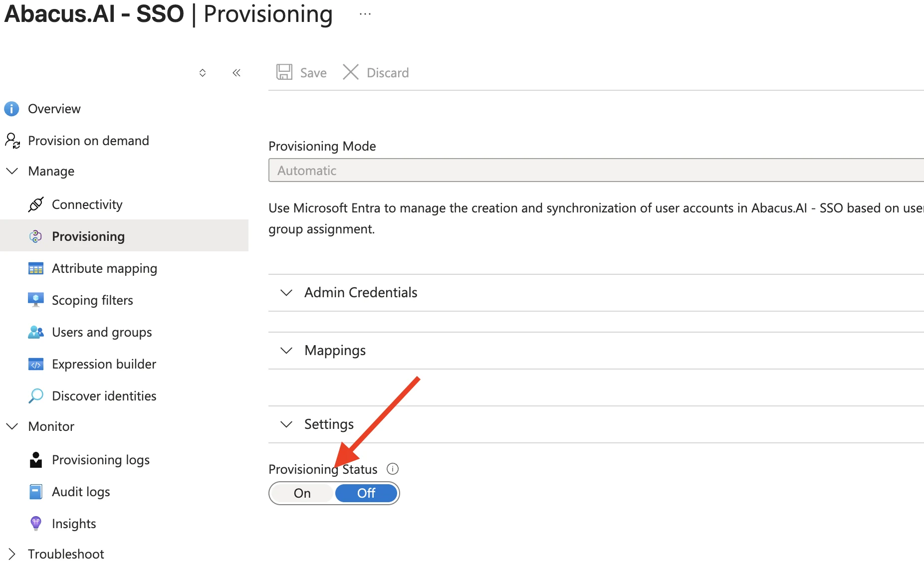Click the Provisioning logs icon
Image resolution: width=924 pixels, height=572 pixels.
click(36, 460)
